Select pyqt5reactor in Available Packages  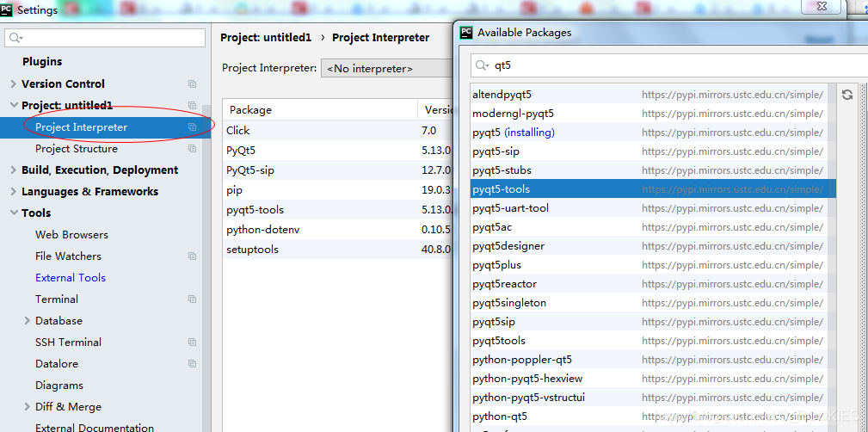(x=649, y=284)
